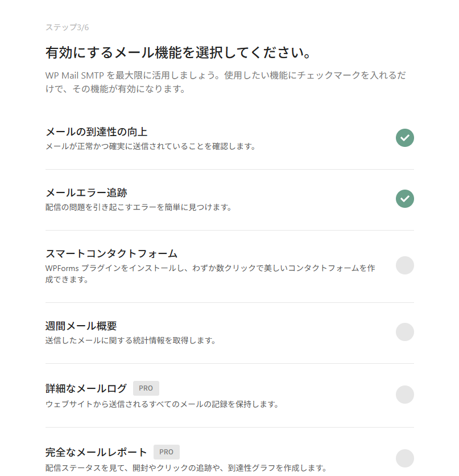Click the 完全なメールレポート title text
The image size is (459, 476).
pyautogui.click(x=96, y=452)
